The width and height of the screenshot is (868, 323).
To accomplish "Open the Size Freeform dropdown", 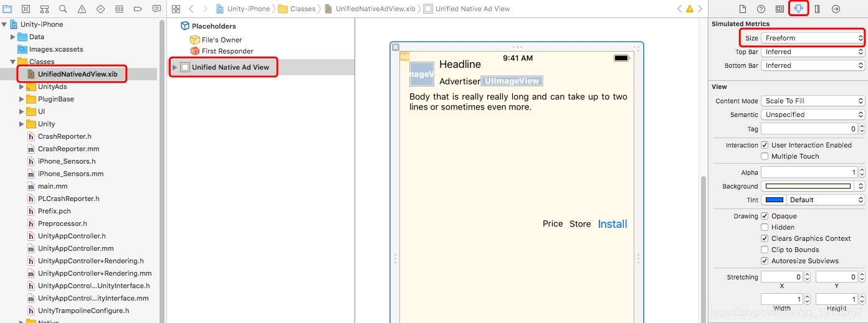I will [813, 38].
